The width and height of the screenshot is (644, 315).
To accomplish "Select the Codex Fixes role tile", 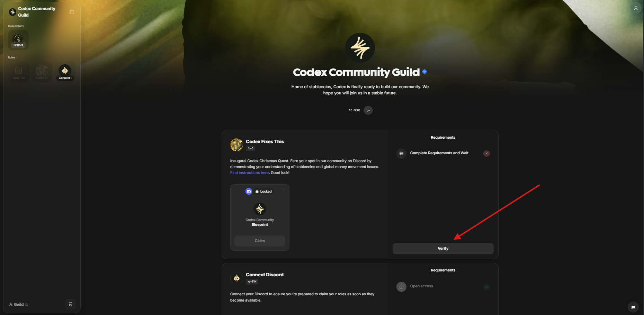I will (x=42, y=72).
